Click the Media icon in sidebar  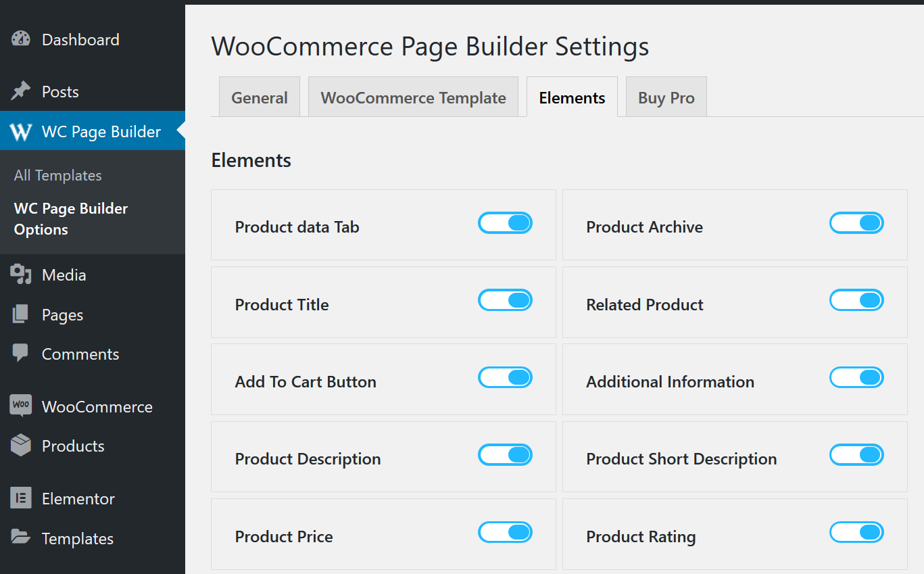[21, 274]
